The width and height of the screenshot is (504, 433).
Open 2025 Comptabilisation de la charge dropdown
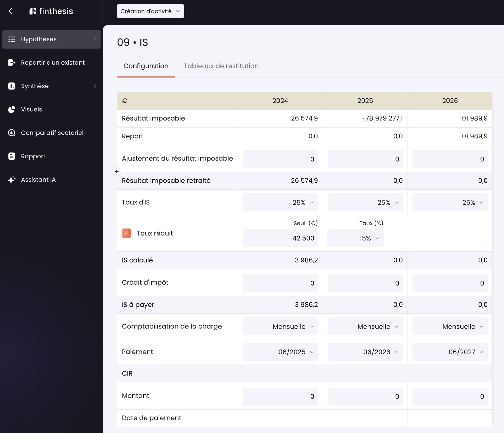pos(365,327)
